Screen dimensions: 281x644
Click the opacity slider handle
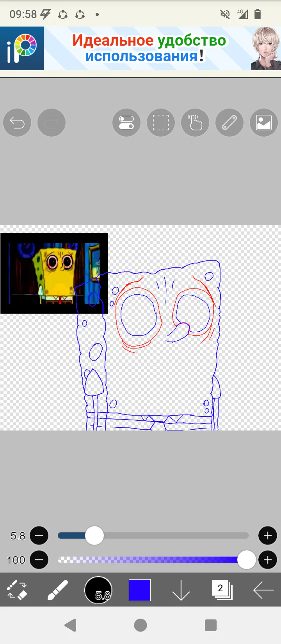tap(246, 560)
